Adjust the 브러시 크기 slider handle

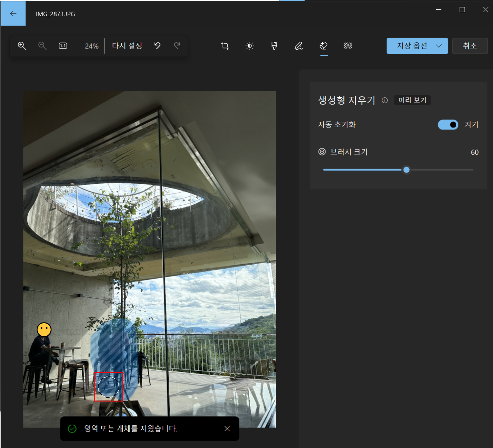pyautogui.click(x=406, y=170)
